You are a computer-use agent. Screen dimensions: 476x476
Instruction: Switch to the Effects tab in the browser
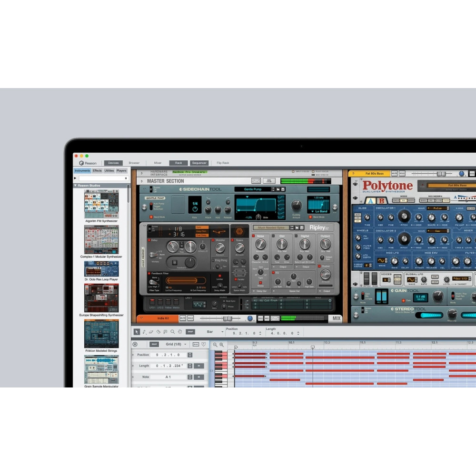tap(97, 170)
